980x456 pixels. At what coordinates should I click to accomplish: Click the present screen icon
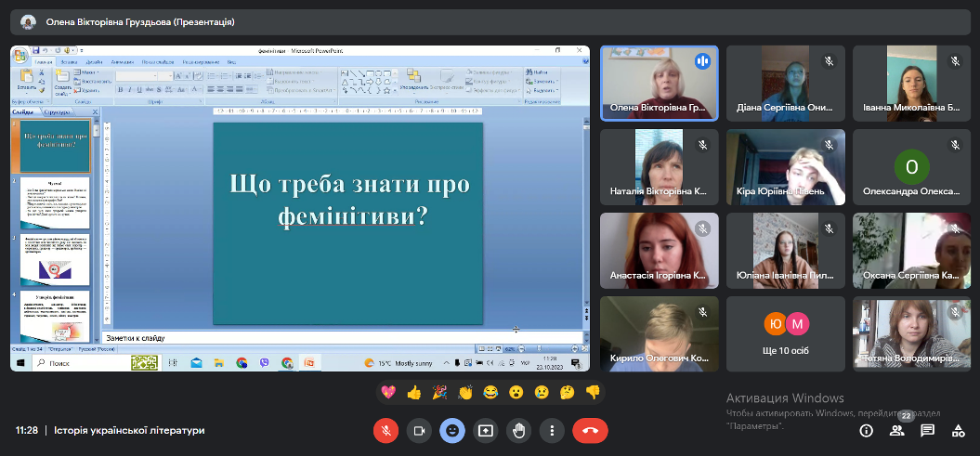pos(486,430)
